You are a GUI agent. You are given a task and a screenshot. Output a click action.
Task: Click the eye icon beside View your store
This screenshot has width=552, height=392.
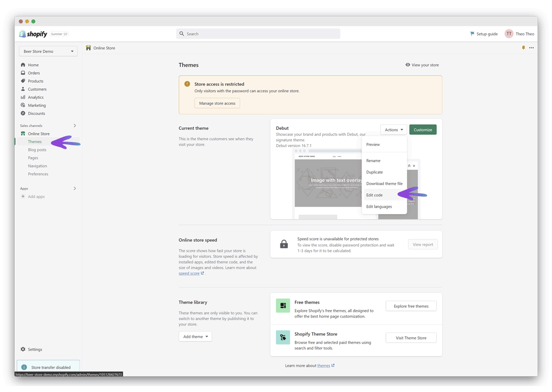tap(408, 65)
